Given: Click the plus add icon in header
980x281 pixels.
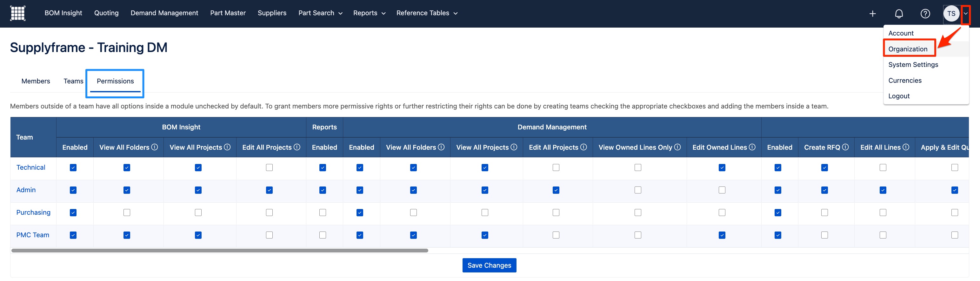Looking at the screenshot, I should [872, 14].
